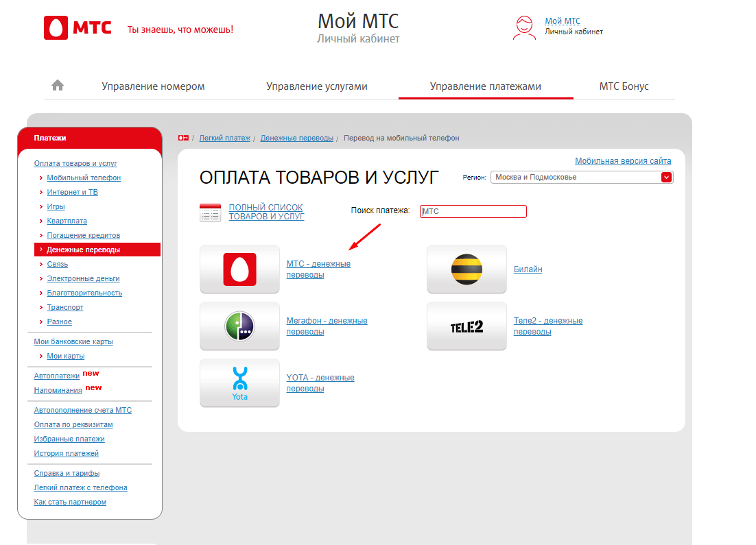Select Денежные переводы in sidebar
This screenshot has height=545, width=756.
[97, 250]
